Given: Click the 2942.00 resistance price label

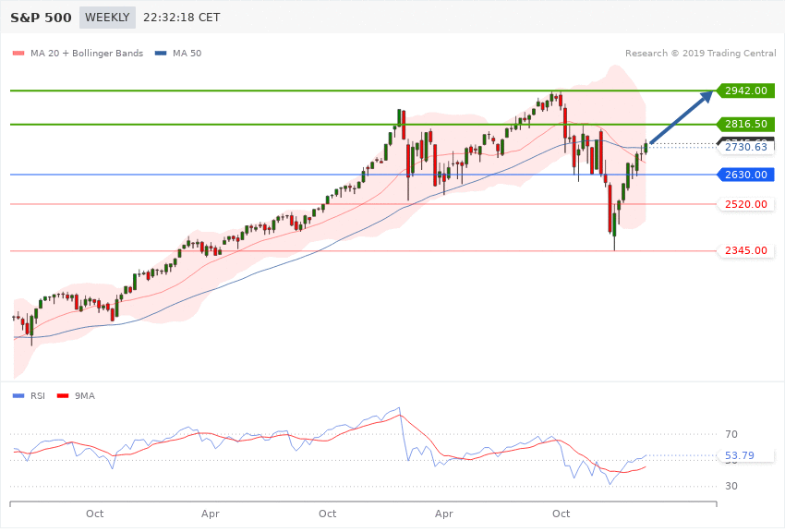Looking at the screenshot, I should (746, 91).
